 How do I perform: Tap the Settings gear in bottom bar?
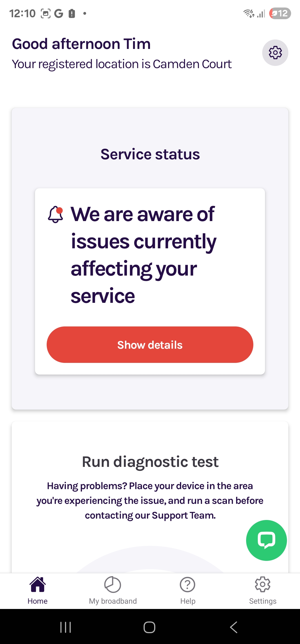pyautogui.click(x=262, y=584)
